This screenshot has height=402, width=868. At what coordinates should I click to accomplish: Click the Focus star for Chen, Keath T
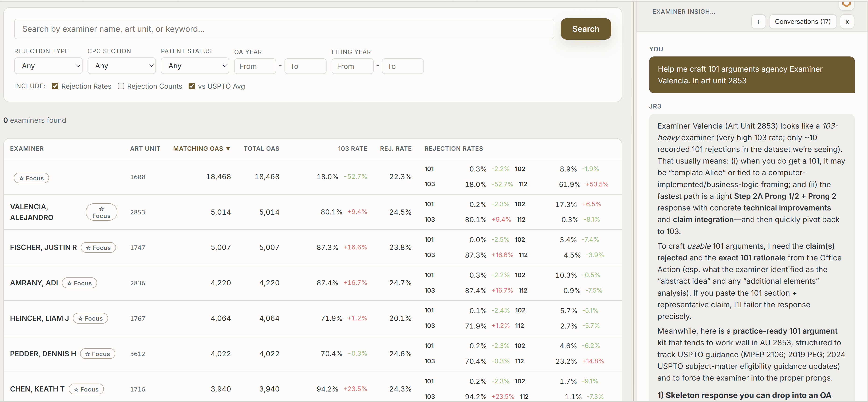86,389
